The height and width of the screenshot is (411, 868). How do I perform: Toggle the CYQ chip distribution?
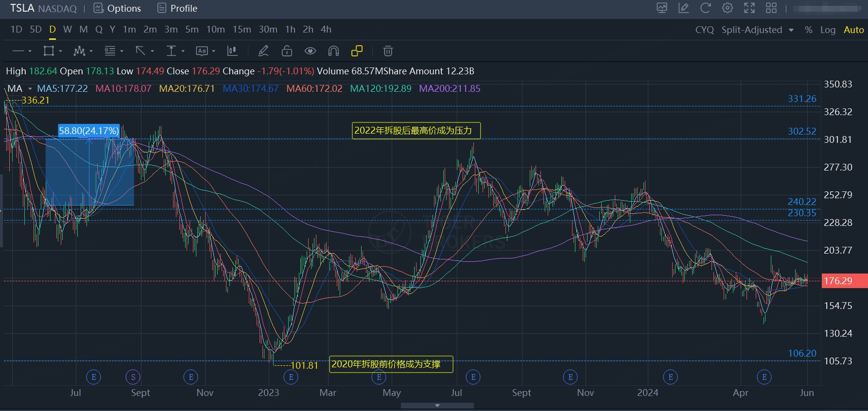(x=704, y=30)
